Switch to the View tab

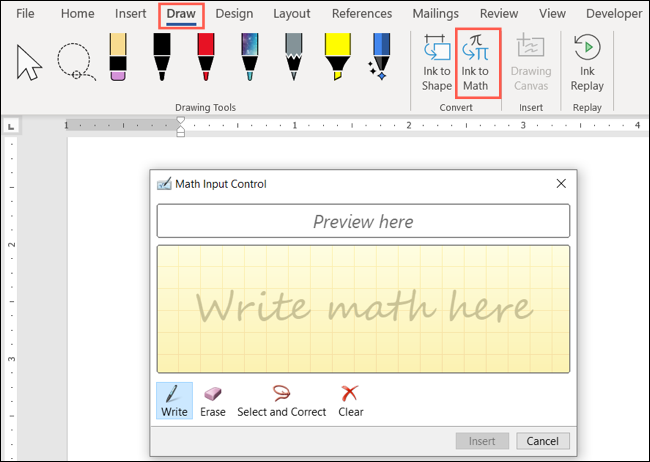pos(552,14)
